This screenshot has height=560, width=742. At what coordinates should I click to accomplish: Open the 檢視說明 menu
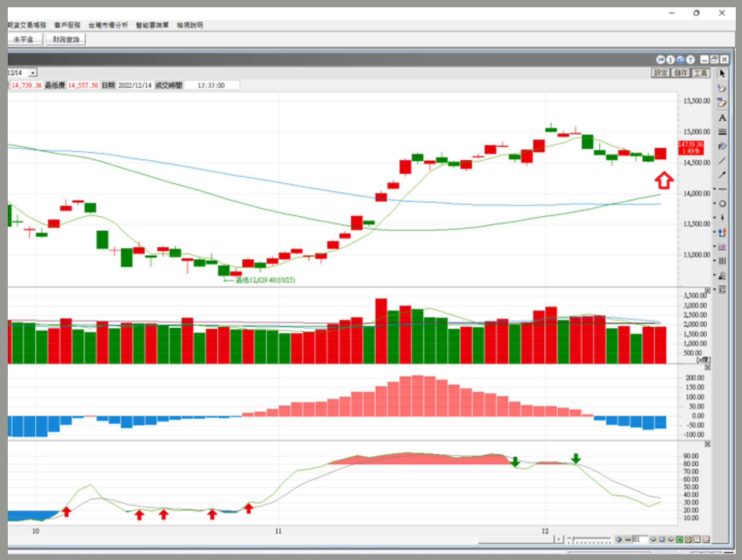pos(190,25)
